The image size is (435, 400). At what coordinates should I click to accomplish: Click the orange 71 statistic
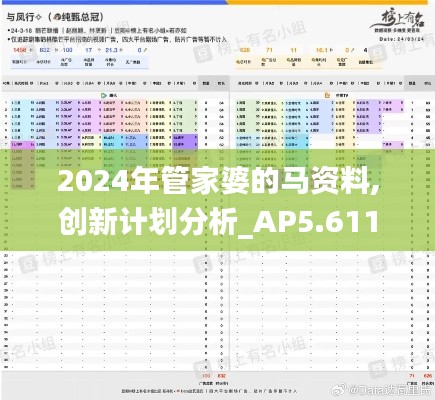click(269, 50)
